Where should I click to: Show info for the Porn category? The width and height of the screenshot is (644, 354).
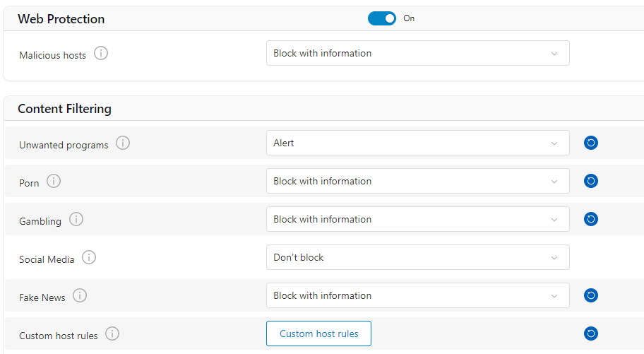[x=54, y=181]
